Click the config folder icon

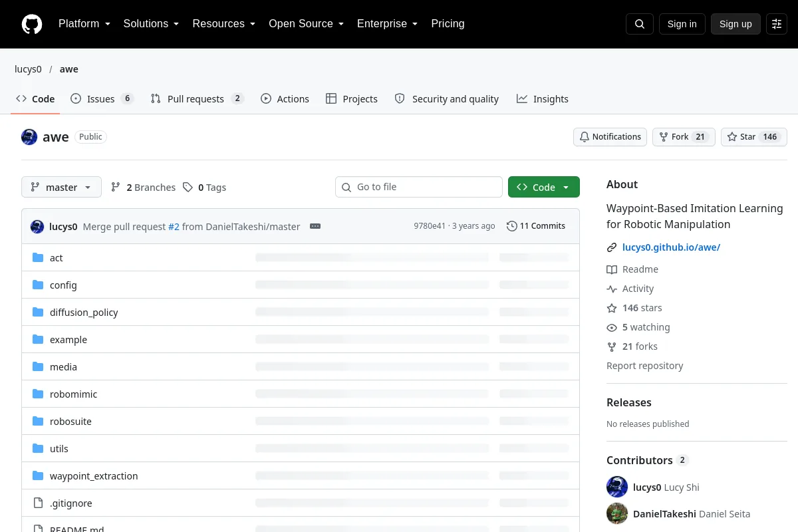[x=38, y=285]
